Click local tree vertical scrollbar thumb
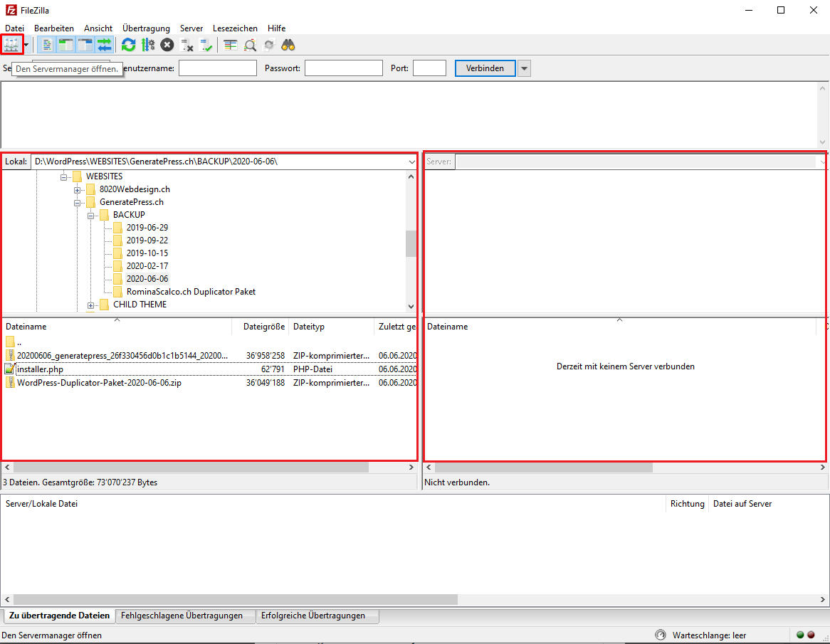Image resolution: width=830 pixels, height=644 pixels. click(411, 243)
